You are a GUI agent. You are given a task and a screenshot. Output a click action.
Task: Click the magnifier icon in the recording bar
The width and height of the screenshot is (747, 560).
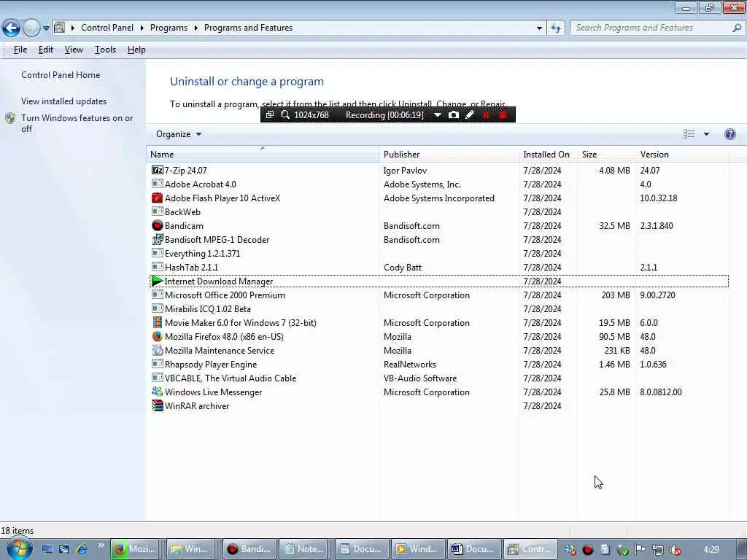pos(285,114)
